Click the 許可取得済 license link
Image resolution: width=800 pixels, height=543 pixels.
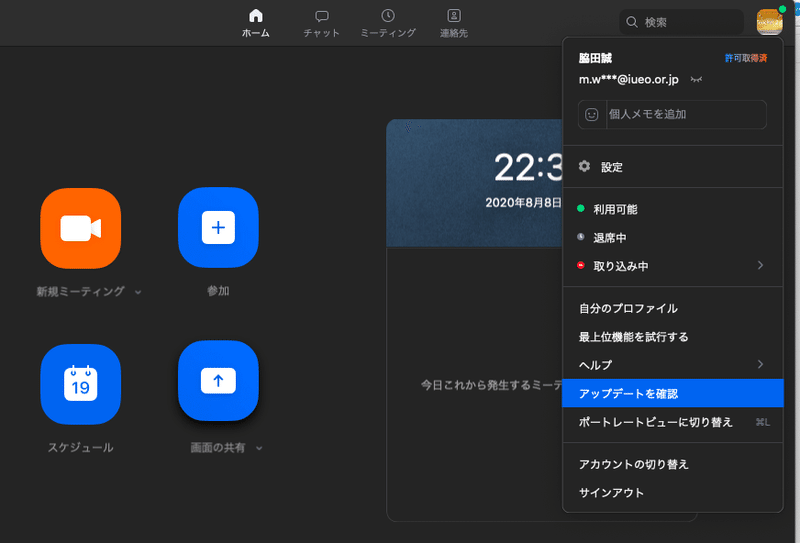pos(746,58)
